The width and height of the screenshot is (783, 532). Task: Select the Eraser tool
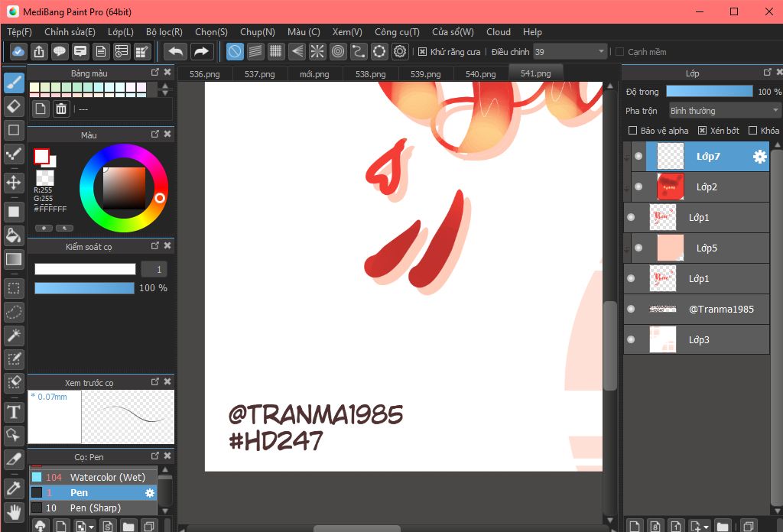point(14,106)
